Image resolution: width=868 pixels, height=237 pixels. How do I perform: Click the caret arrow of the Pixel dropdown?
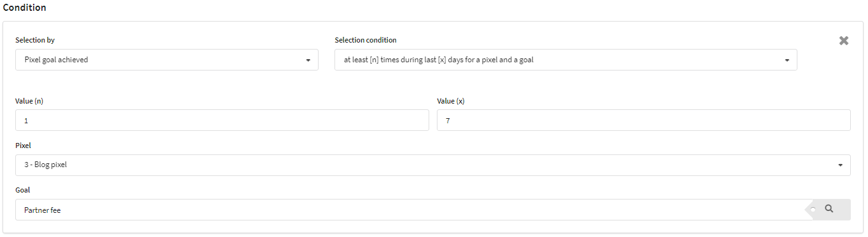840,165
